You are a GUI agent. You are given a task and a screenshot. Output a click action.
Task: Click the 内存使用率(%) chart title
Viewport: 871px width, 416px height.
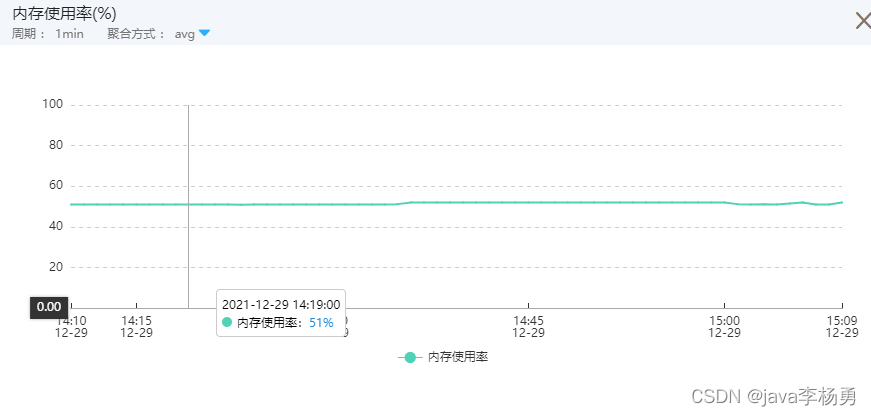[64, 14]
